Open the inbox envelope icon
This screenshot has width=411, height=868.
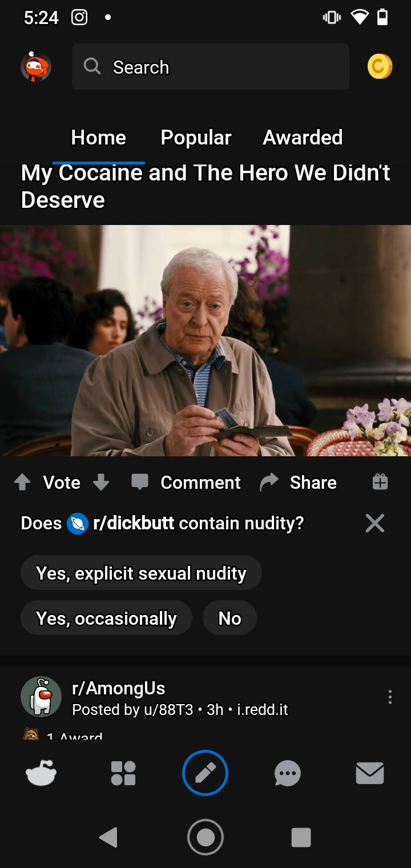(370, 774)
